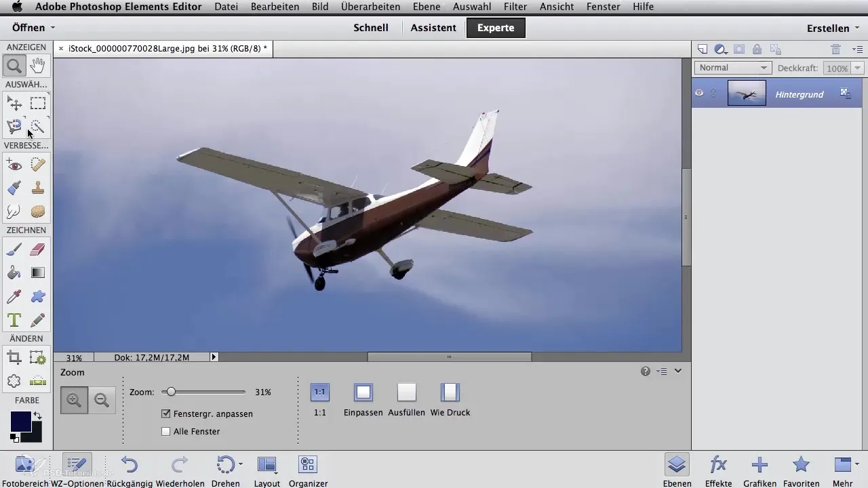This screenshot has height=488, width=868.
Task: Select the Straighten tool
Action: tap(38, 381)
